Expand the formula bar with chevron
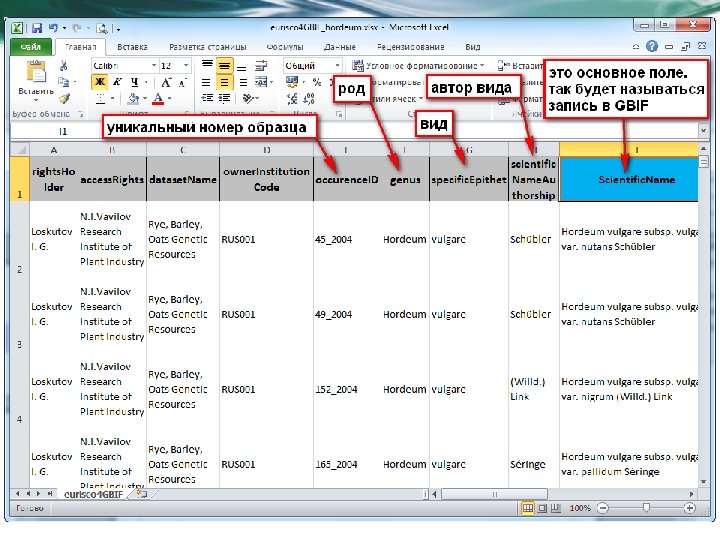Image resolution: width=720 pixels, height=540 pixels. 703,131
